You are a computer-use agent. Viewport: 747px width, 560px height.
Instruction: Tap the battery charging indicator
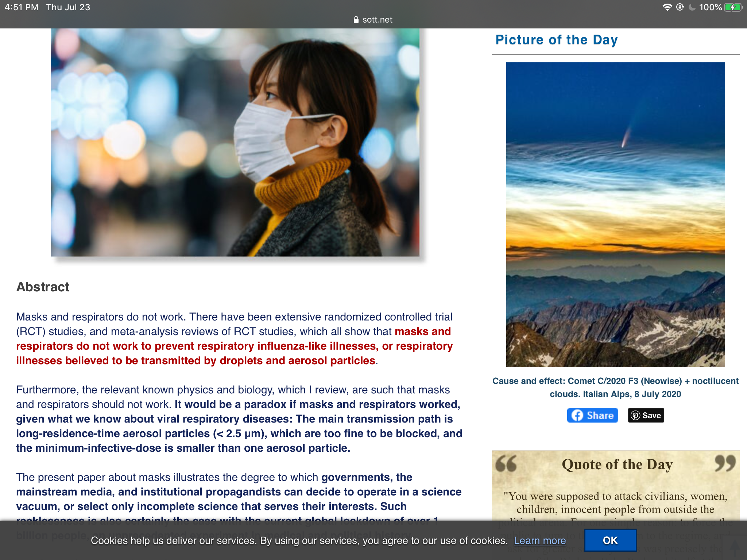(734, 7)
